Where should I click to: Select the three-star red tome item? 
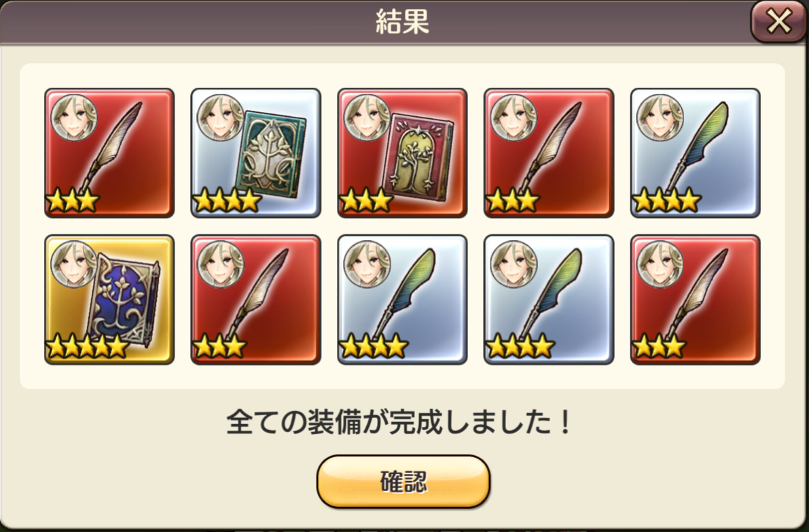click(x=402, y=153)
